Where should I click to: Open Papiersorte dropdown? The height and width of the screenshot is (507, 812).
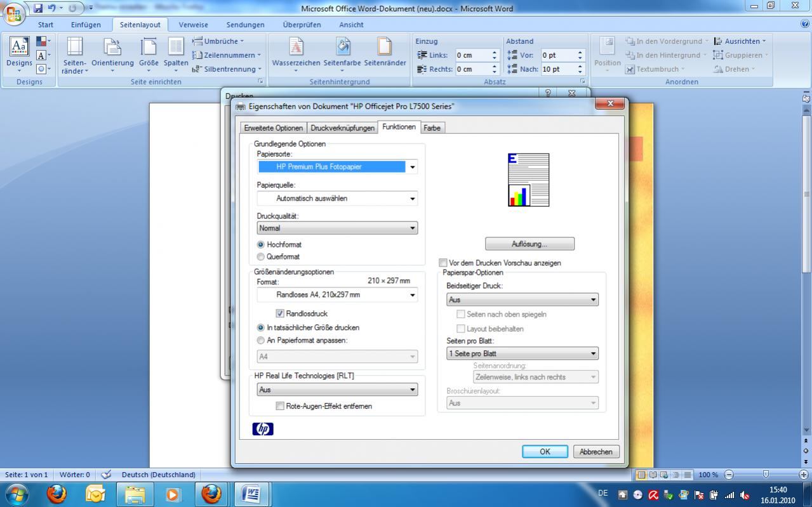point(337,167)
